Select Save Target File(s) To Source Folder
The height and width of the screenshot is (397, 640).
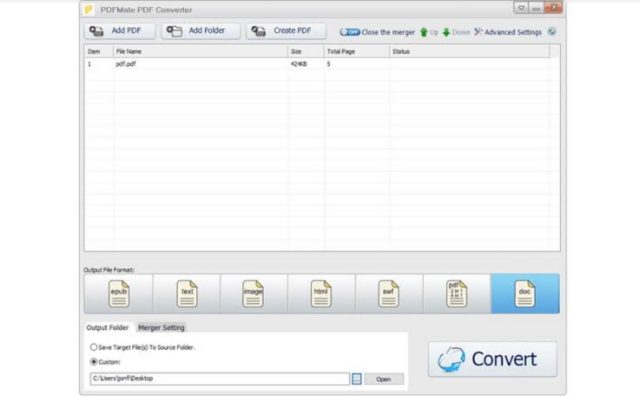click(x=93, y=347)
